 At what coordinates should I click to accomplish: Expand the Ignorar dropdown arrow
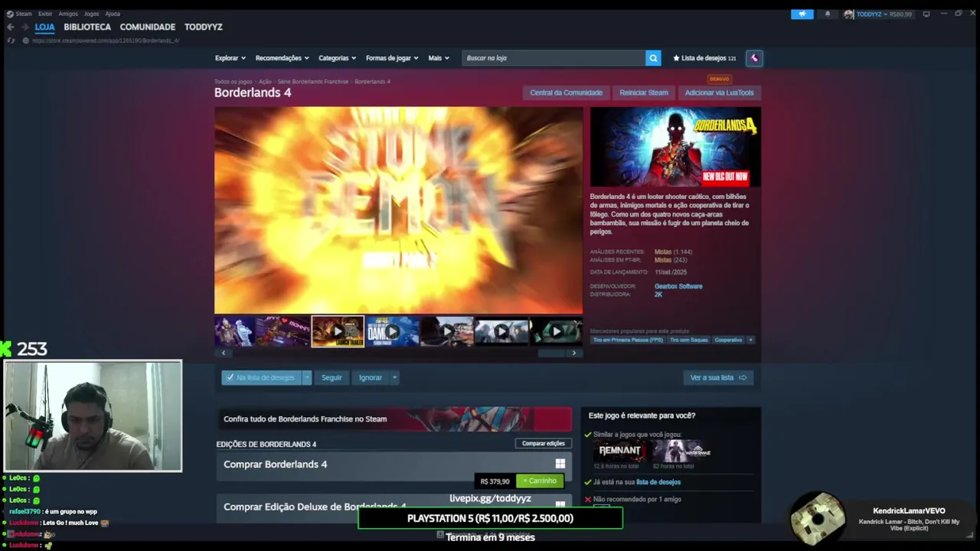tap(394, 377)
